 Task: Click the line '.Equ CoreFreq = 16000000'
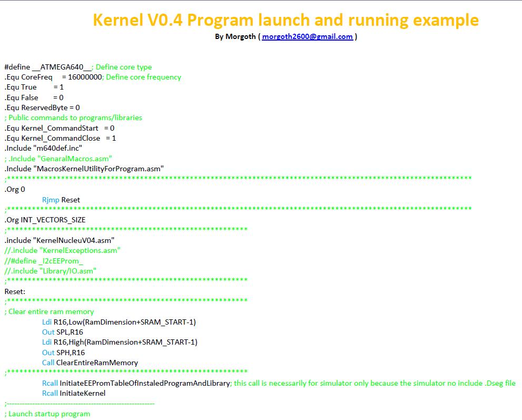tap(53, 77)
